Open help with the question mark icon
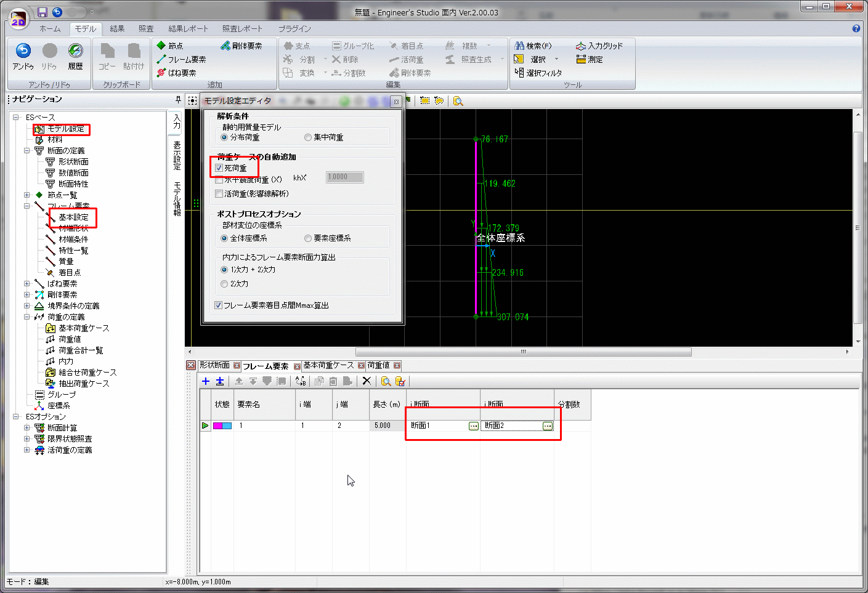The height and width of the screenshot is (593, 868). pos(856,28)
